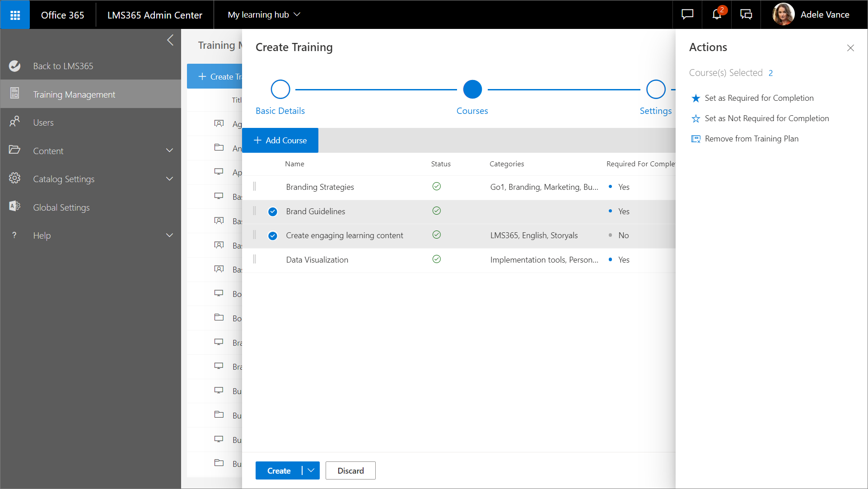Uncheck Create engaging learning content checkbox

[273, 235]
